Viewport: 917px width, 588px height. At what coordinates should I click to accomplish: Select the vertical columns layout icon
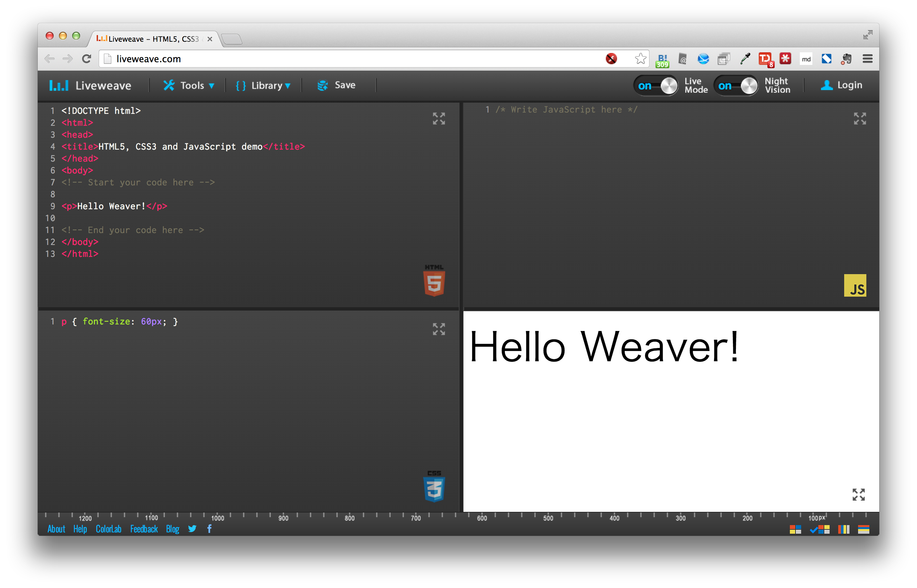coord(843,529)
